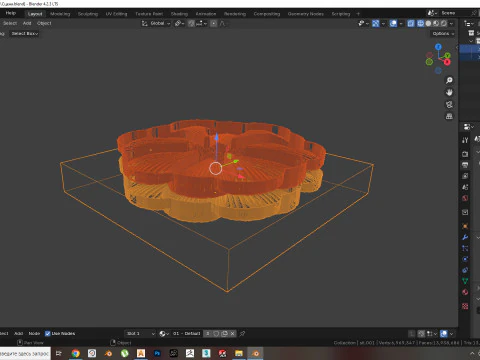Open the viewport Options dropdown

coord(443,33)
